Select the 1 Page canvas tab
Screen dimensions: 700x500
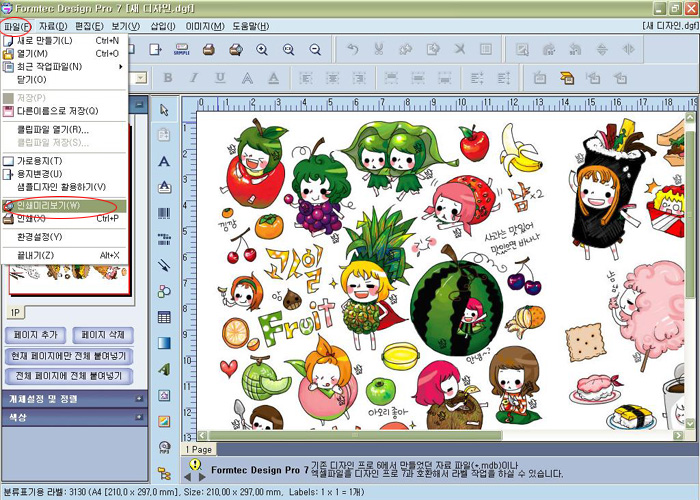pyautogui.click(x=199, y=450)
